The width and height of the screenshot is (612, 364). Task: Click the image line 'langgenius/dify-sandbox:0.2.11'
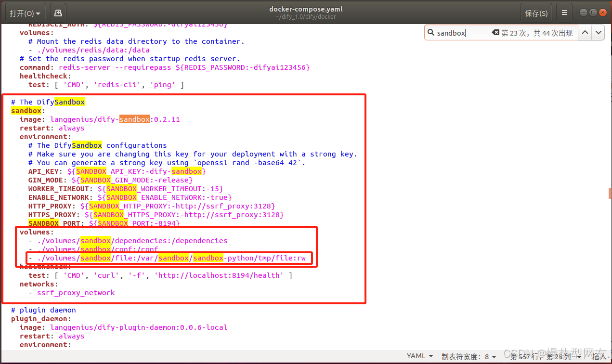(100, 119)
